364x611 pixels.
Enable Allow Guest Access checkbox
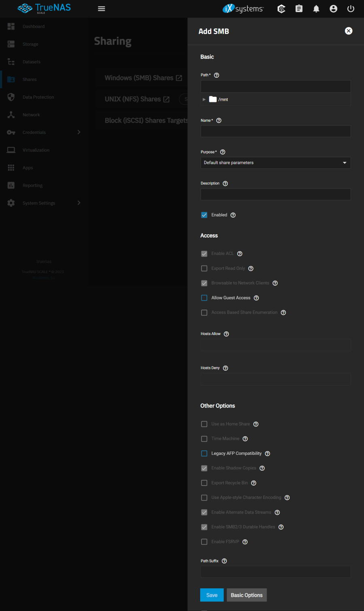coord(204,298)
